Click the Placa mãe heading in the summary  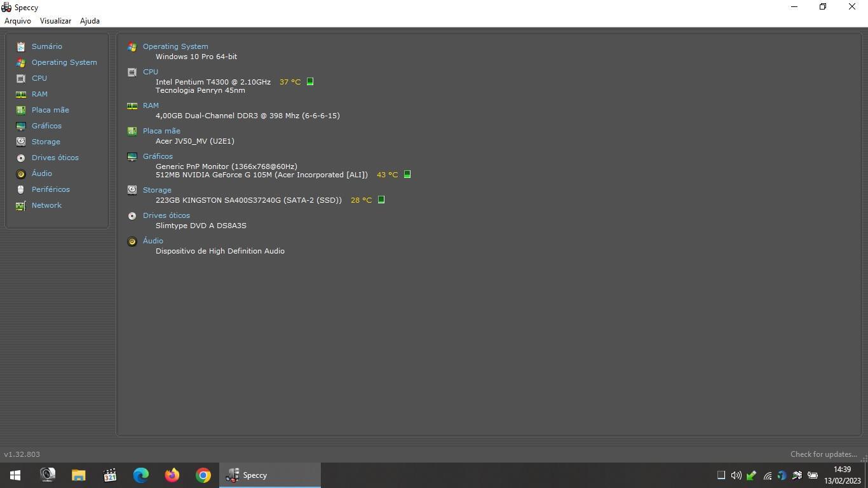[161, 131]
